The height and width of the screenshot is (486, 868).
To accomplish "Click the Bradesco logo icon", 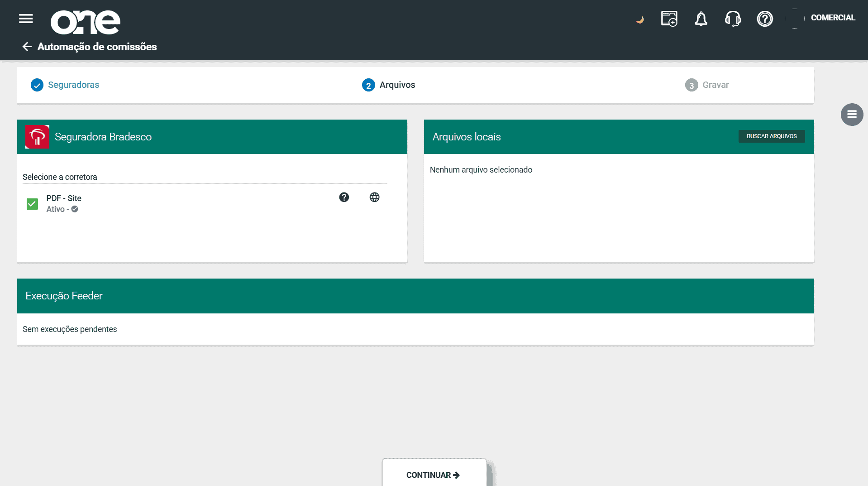I will (x=38, y=137).
